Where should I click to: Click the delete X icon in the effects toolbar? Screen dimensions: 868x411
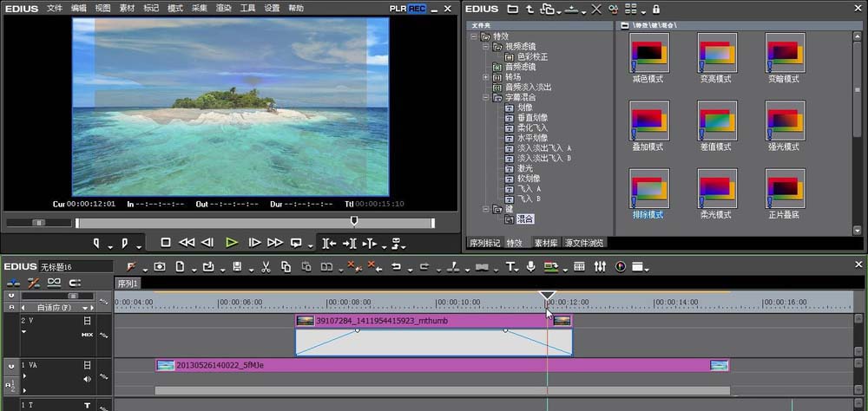tap(595, 9)
